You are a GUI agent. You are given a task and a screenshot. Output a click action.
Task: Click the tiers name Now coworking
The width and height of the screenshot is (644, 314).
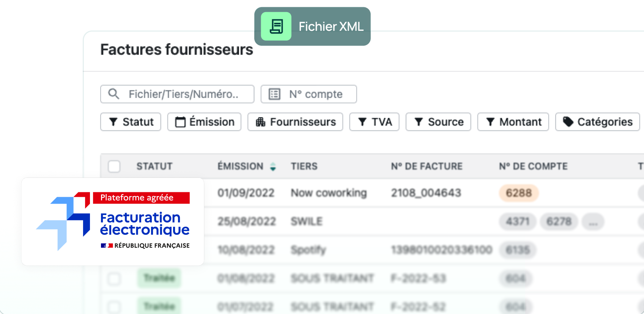(329, 193)
